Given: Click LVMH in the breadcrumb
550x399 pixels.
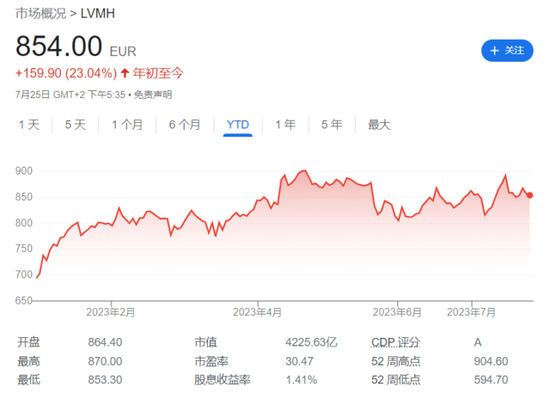Looking at the screenshot, I should [x=98, y=13].
